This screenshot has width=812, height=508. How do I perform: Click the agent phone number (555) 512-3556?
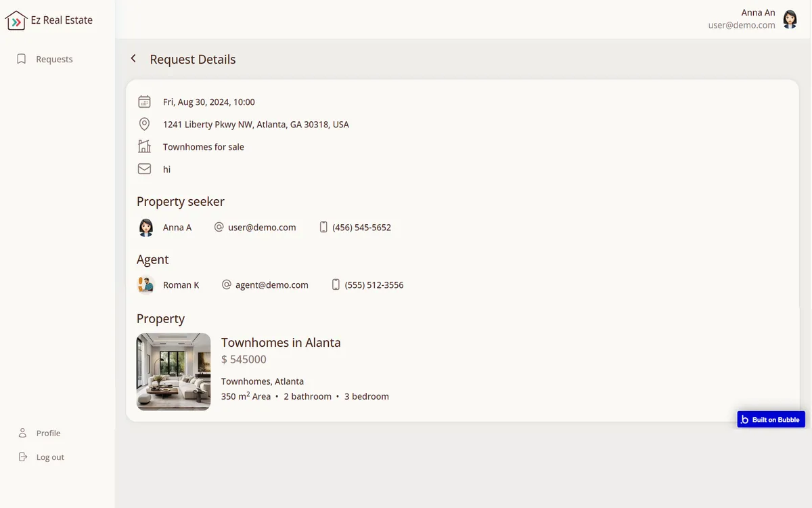pos(374,285)
